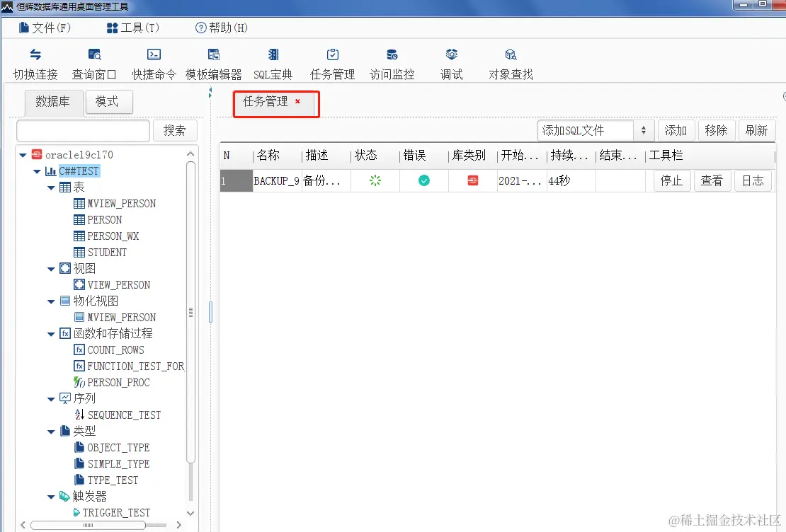Collapse the C##TEST schema node

(x=37, y=171)
